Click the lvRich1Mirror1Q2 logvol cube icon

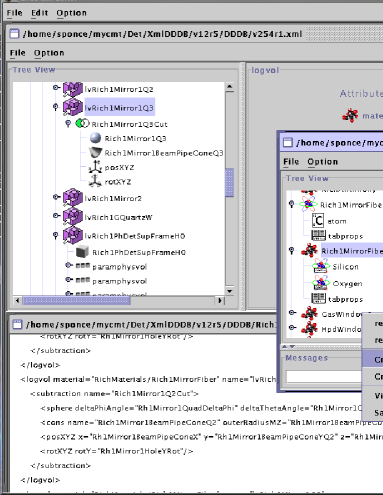pyautogui.click(x=72, y=89)
